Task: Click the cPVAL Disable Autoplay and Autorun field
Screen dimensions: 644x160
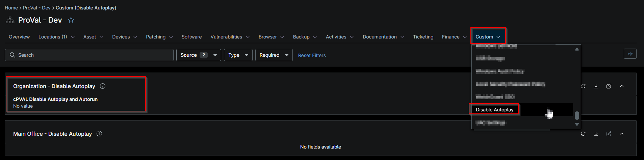Action: tap(55, 102)
